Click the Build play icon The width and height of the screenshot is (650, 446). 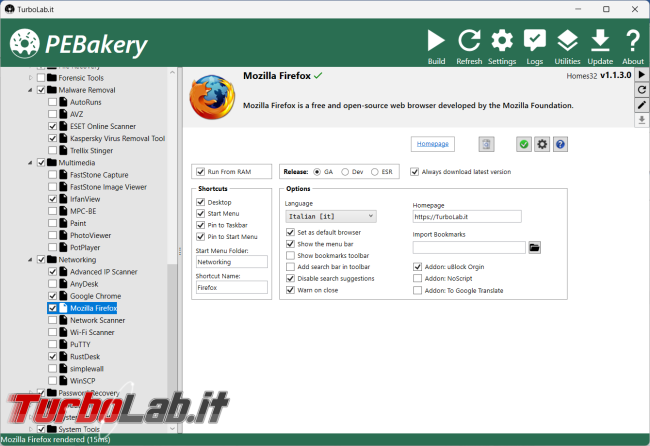pyautogui.click(x=436, y=41)
